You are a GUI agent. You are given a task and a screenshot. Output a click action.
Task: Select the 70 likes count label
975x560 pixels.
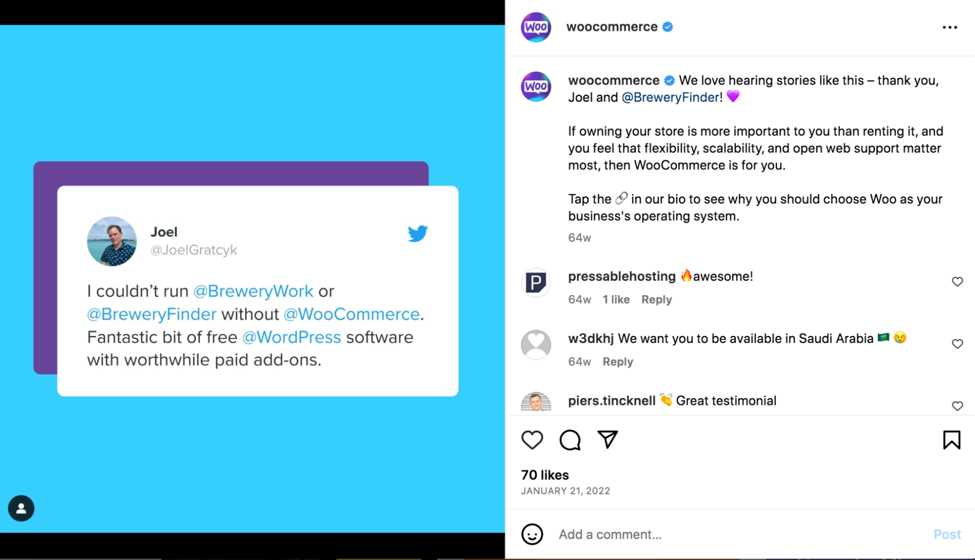(x=546, y=475)
